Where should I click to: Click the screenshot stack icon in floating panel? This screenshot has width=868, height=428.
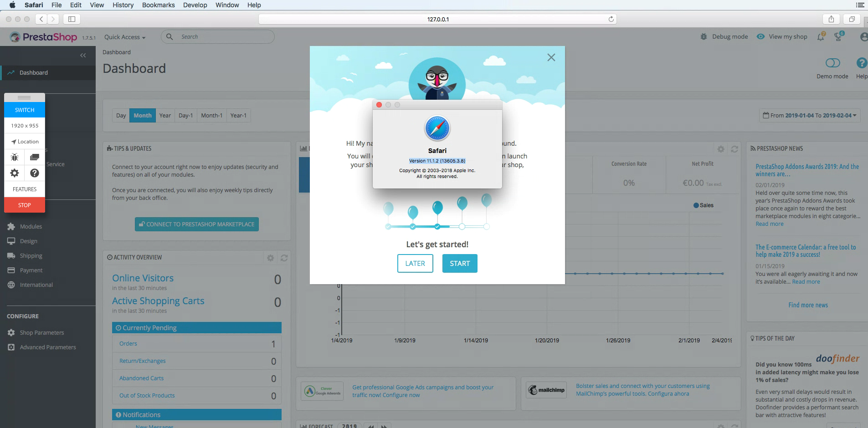point(35,157)
